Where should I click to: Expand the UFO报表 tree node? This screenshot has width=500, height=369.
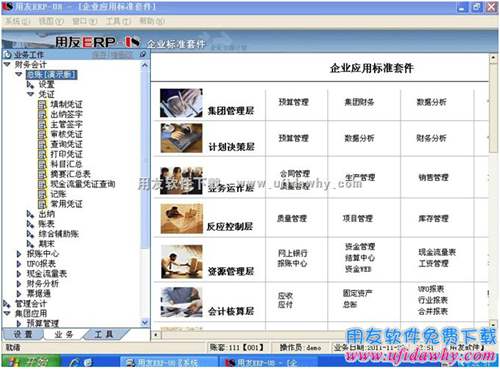(19, 264)
